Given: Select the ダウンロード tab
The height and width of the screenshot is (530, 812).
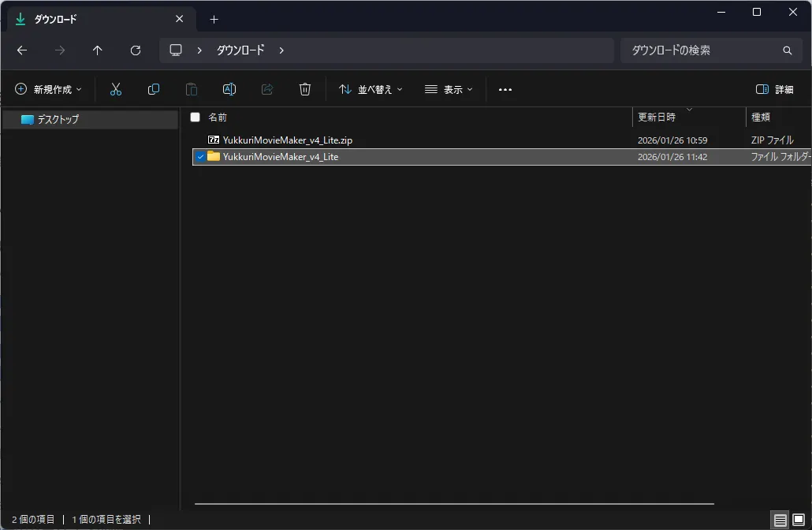Looking at the screenshot, I should (x=102, y=19).
